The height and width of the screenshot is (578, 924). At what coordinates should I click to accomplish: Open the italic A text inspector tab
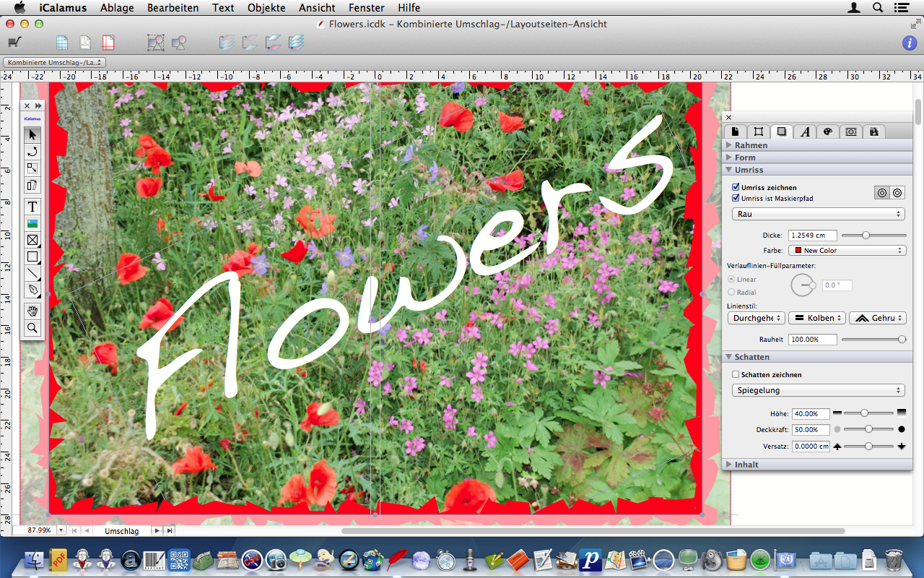[805, 131]
